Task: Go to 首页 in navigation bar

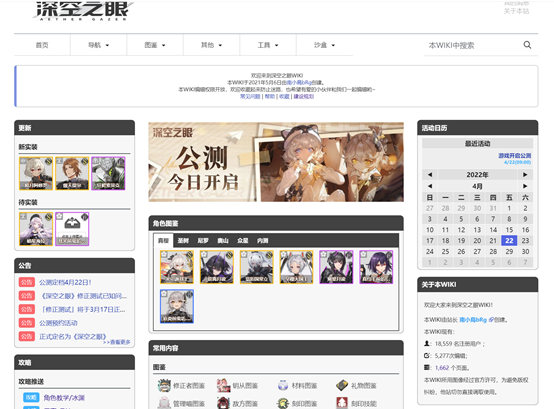Action: [x=42, y=45]
